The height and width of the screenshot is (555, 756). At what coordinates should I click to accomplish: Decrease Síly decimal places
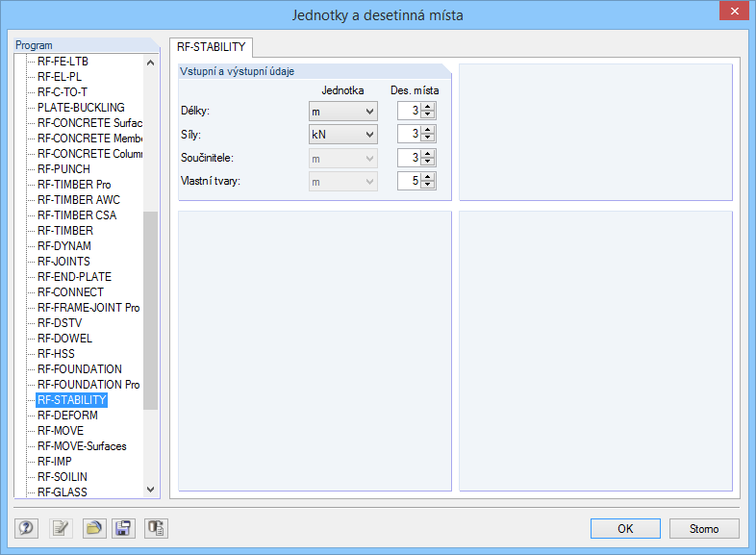click(428, 138)
